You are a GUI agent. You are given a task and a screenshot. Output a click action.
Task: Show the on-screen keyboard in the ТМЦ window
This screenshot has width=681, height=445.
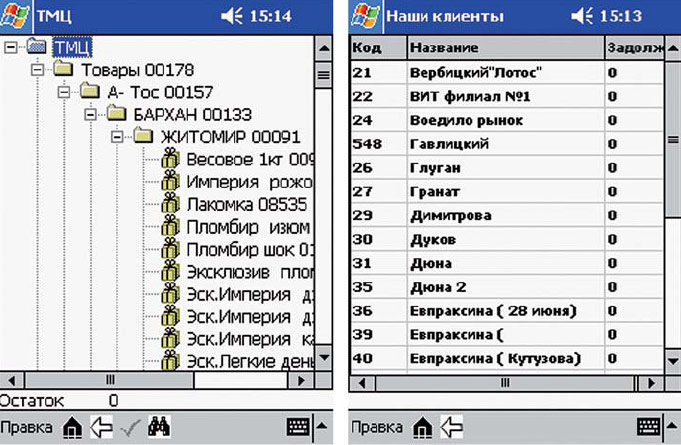click(298, 426)
